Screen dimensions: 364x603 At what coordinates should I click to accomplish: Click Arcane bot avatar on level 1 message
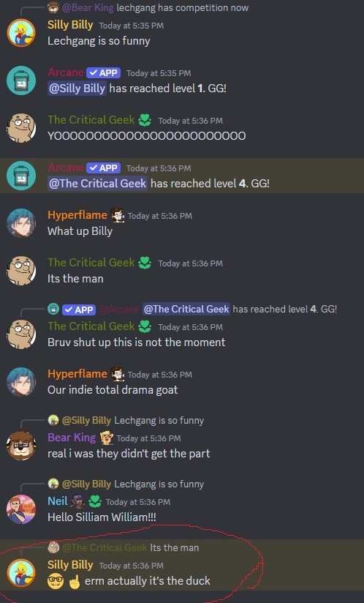tap(21, 80)
